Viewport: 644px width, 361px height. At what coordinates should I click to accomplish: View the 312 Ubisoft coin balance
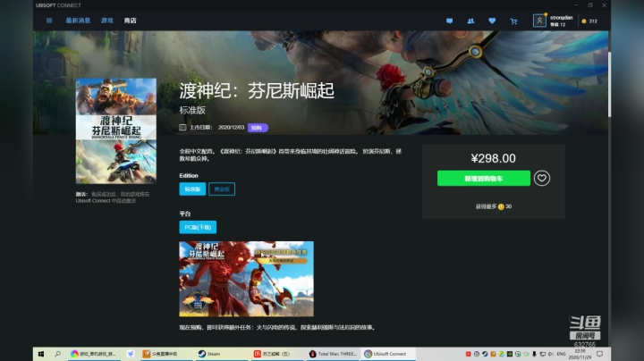point(589,21)
